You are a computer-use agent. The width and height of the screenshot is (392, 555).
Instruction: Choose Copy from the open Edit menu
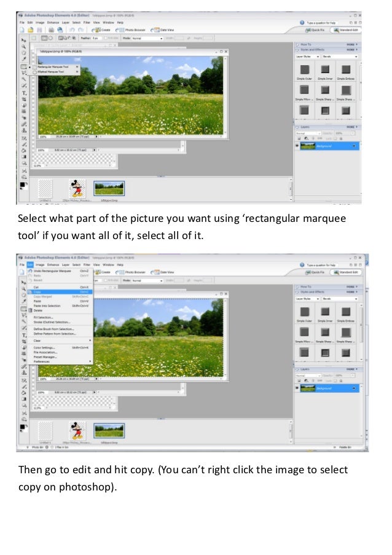coord(61,292)
